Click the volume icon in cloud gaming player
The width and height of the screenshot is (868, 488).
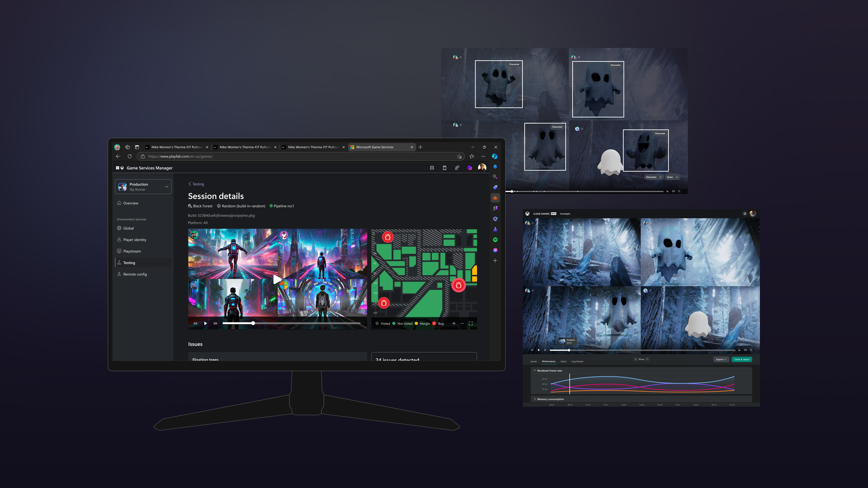(x=745, y=350)
